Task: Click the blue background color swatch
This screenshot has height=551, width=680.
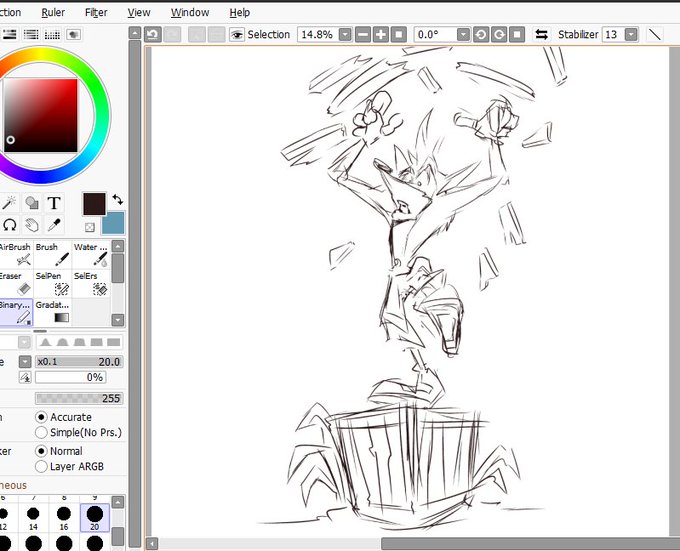Action: (113, 223)
